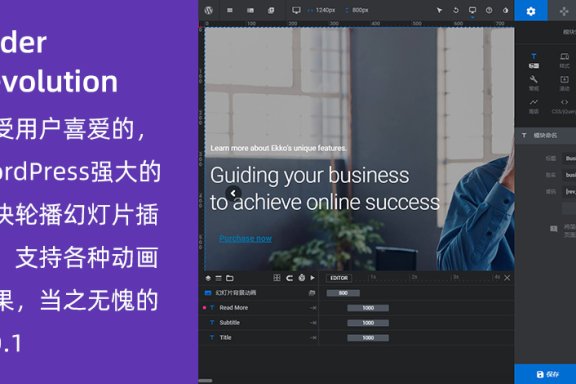Image resolution: width=576 pixels, height=384 pixels.
Task: Select 'Learn more about Ekko's unique features' text
Action: (278, 148)
